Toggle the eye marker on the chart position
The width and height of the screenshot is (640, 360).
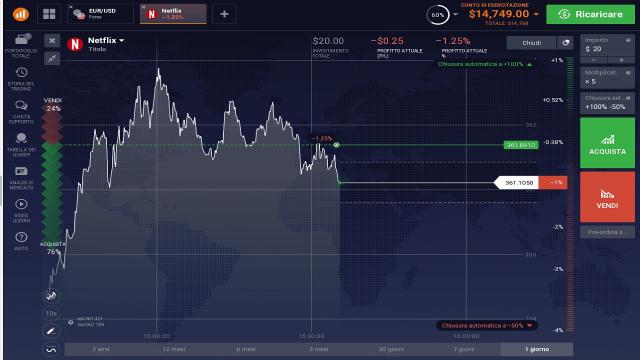[x=336, y=145]
